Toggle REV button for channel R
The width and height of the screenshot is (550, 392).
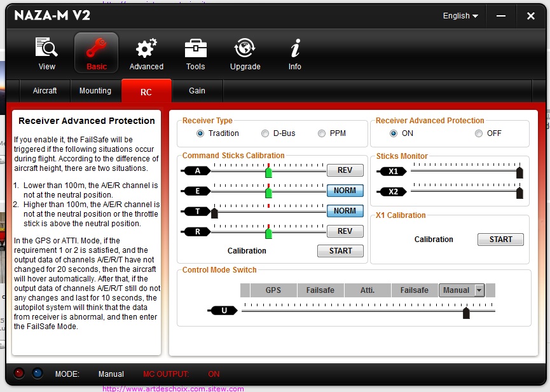click(345, 231)
